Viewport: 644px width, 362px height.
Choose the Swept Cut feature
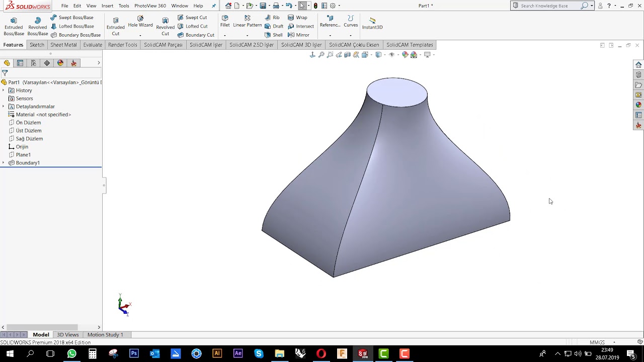click(x=192, y=18)
